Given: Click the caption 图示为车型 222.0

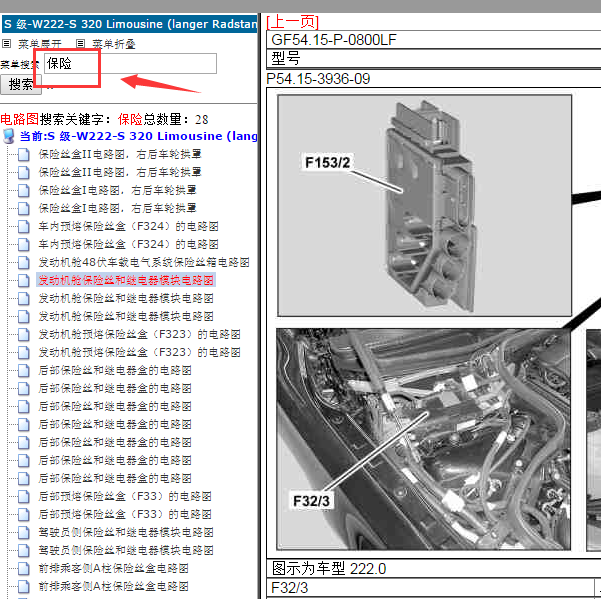Looking at the screenshot, I should click(329, 569).
